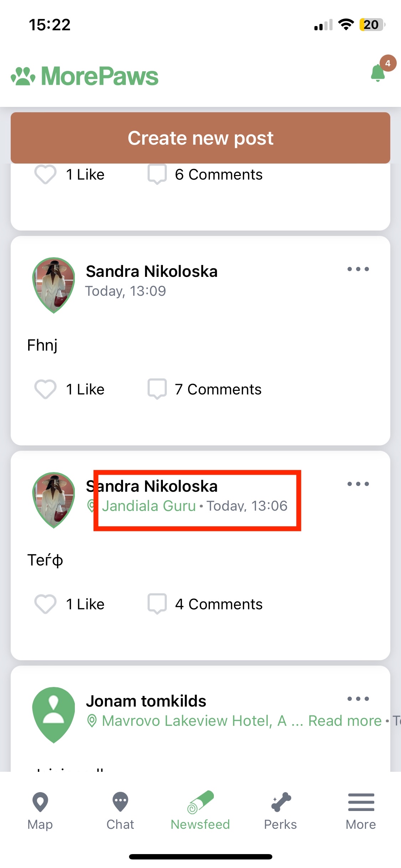Expand "Read more" on Mavrovo location
Screen dimensions: 401x868
click(x=345, y=721)
